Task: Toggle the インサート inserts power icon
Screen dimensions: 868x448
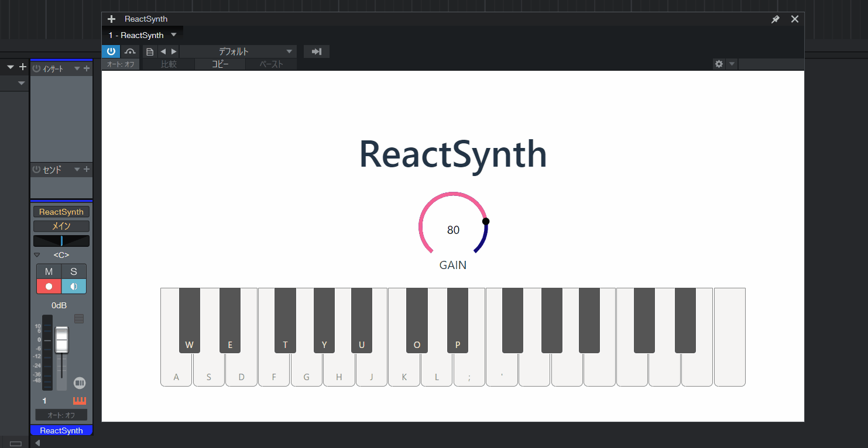Action: [36, 68]
